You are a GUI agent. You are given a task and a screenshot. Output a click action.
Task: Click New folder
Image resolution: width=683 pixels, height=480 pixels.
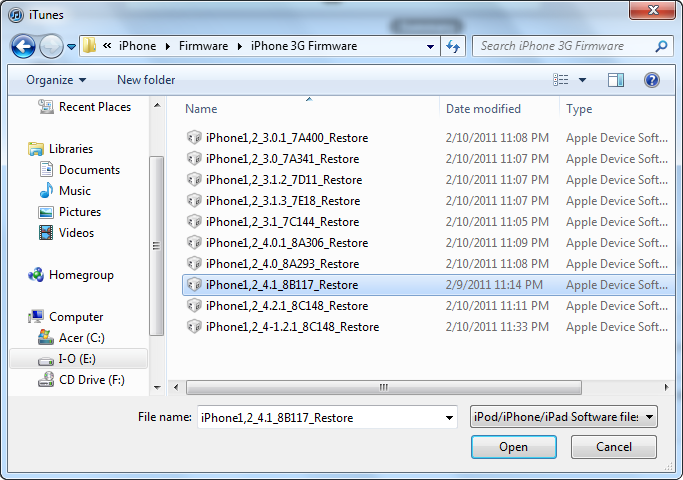click(146, 80)
